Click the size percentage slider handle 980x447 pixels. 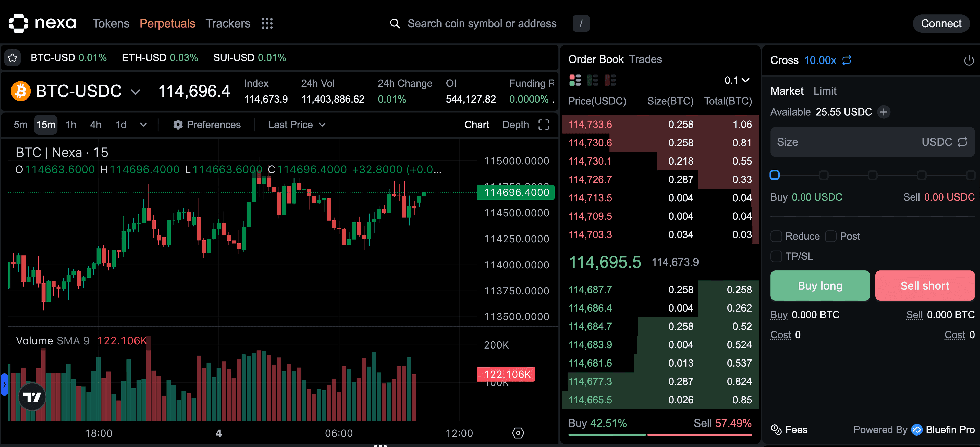tap(775, 175)
